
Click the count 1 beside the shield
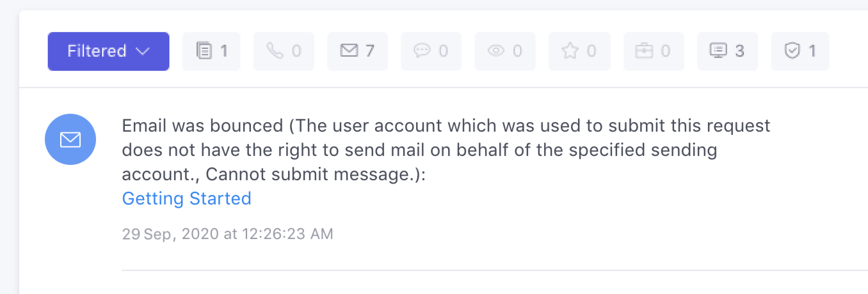click(812, 51)
